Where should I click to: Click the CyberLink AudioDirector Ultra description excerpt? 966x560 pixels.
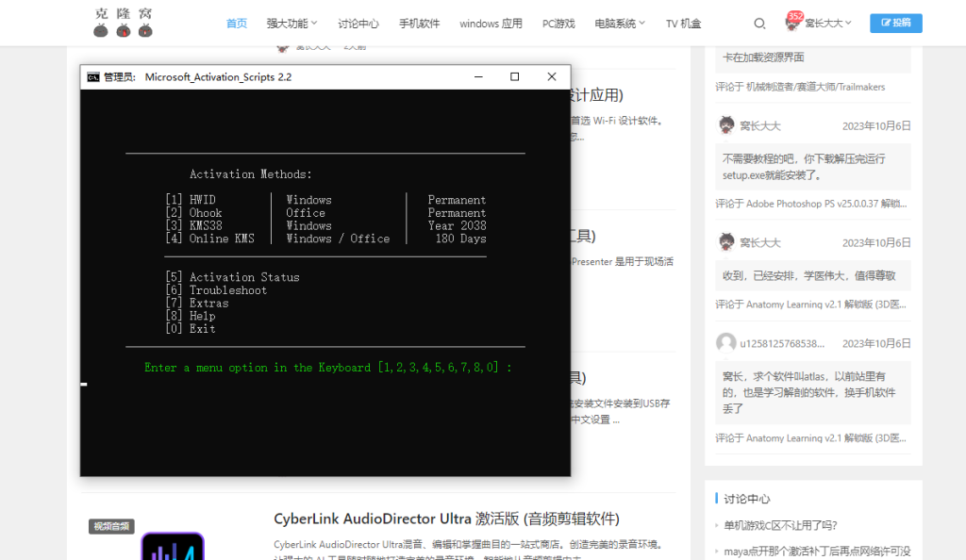pyautogui.click(x=468, y=551)
